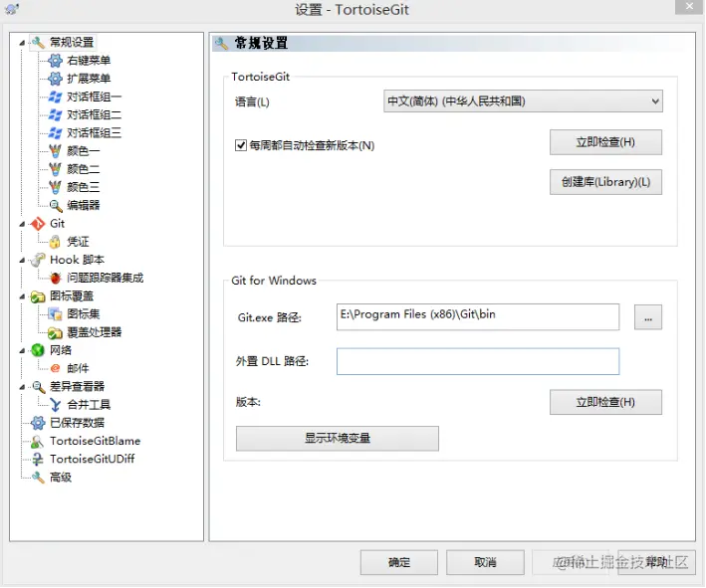Select 对话框组一 in the settings tree

[95, 97]
